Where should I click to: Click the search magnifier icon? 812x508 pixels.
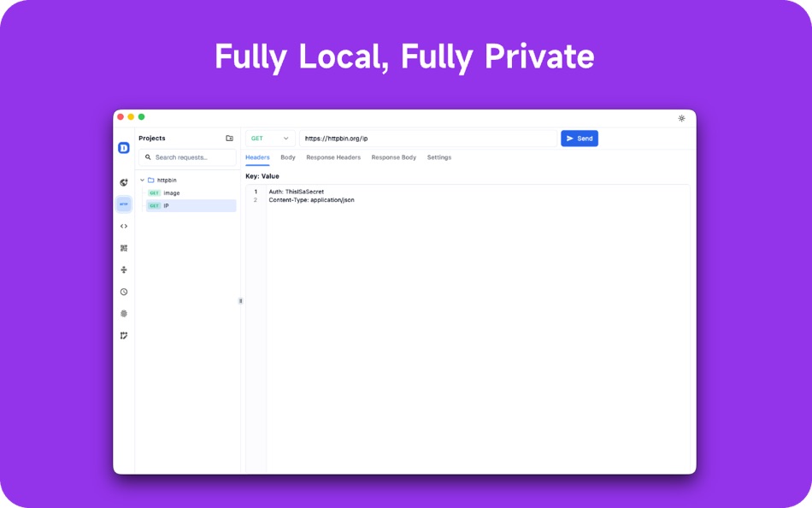148,157
